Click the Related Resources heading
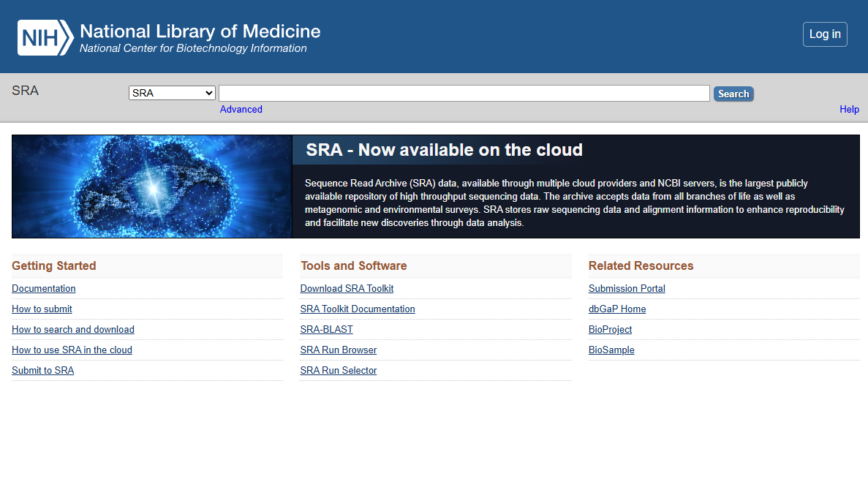 [641, 265]
